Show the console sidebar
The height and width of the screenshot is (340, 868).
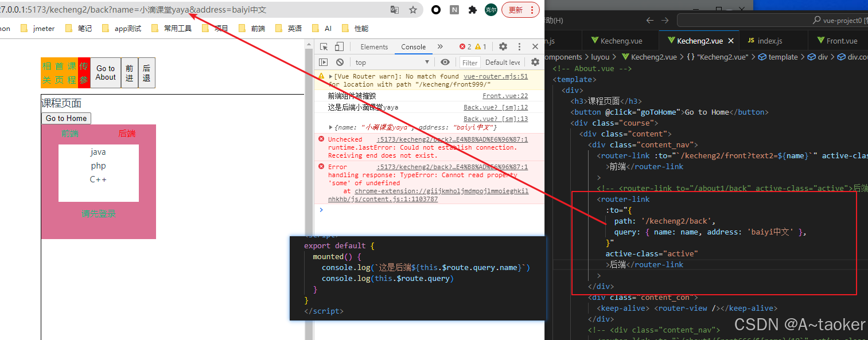click(x=324, y=62)
